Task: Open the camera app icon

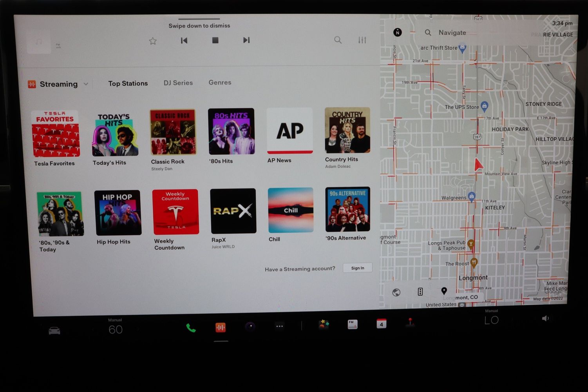Action: click(250, 326)
